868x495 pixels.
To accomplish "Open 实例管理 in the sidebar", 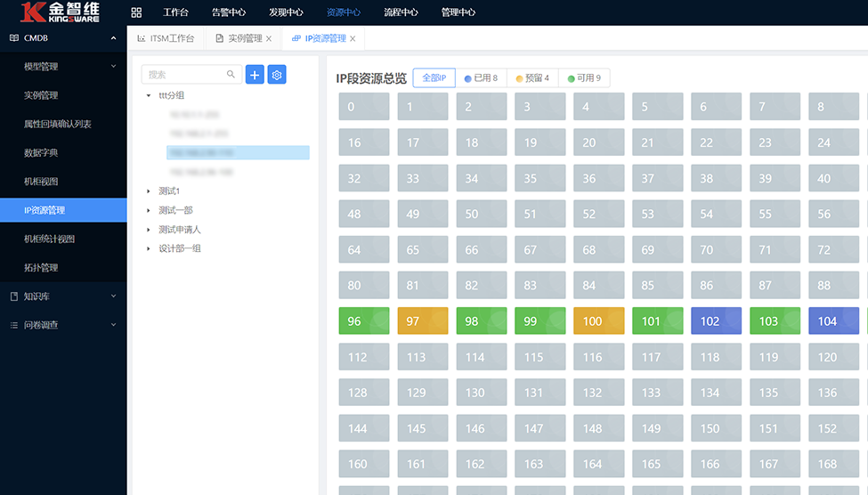I will coord(63,95).
